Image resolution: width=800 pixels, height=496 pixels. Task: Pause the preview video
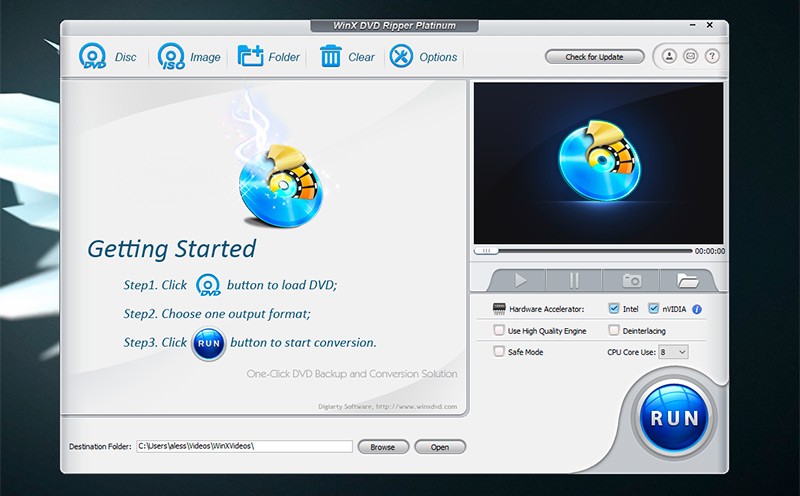click(574, 280)
